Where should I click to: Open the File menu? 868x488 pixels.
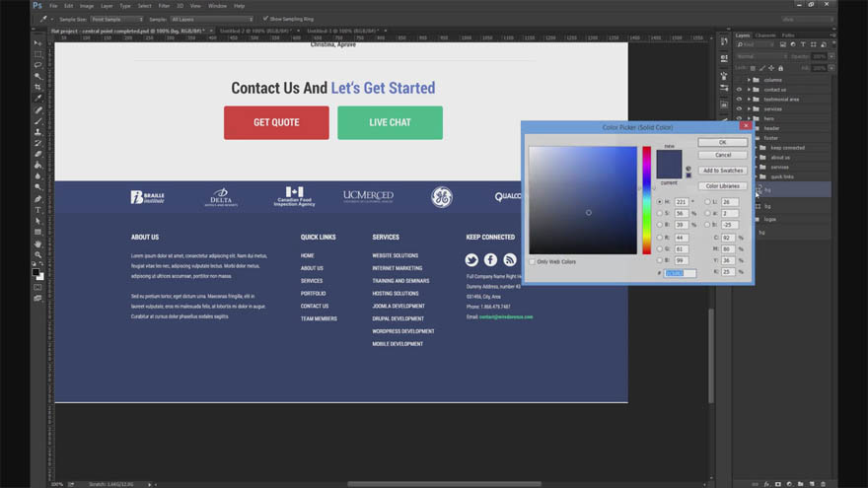[53, 6]
